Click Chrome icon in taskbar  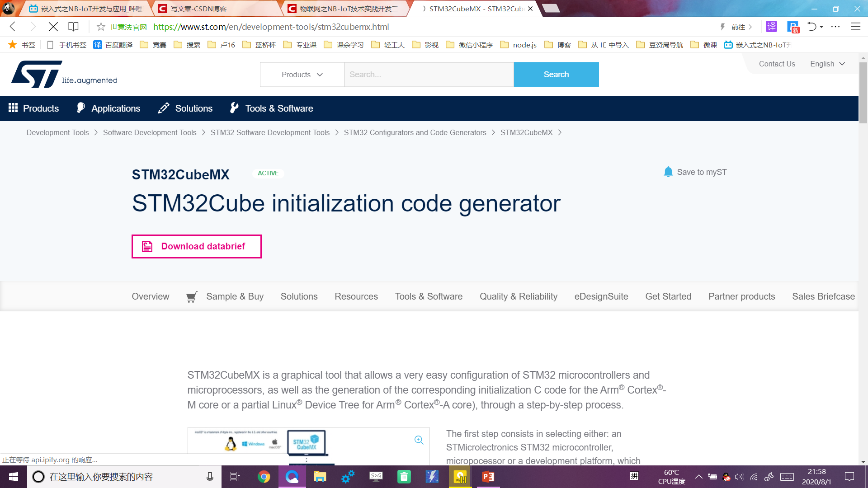(x=264, y=477)
